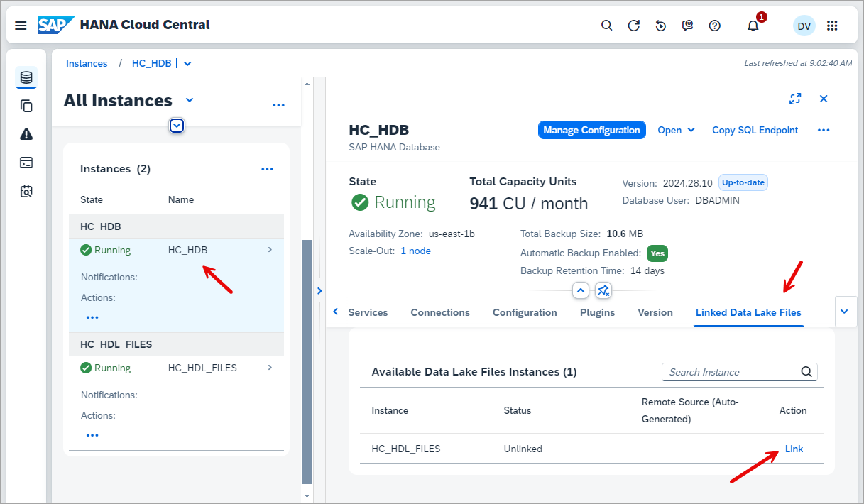Viewport: 864px width, 504px height.
Task: Switch to the Plugins tab
Action: (x=597, y=312)
